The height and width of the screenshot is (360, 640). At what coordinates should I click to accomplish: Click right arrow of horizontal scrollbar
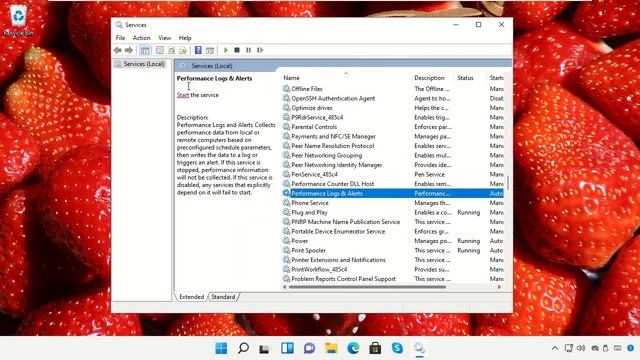pos(499,287)
